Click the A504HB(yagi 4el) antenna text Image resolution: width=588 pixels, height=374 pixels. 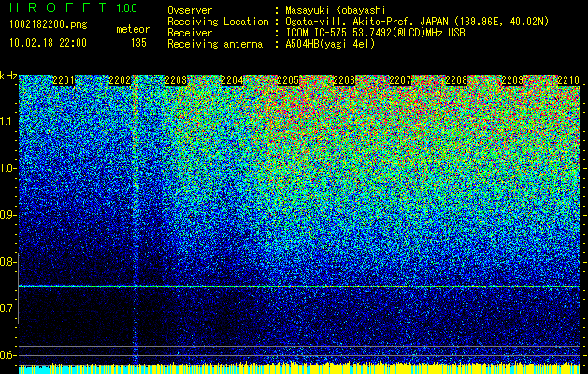330,44
